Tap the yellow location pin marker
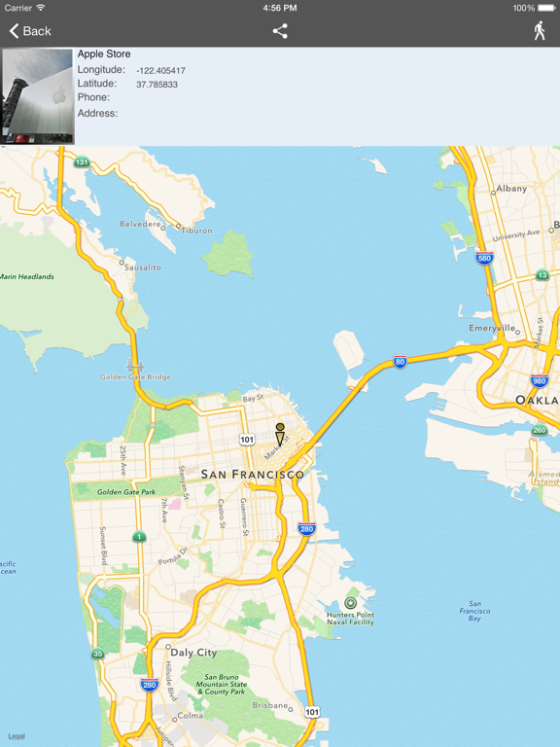Viewport: 560px width, 747px height. [x=280, y=434]
